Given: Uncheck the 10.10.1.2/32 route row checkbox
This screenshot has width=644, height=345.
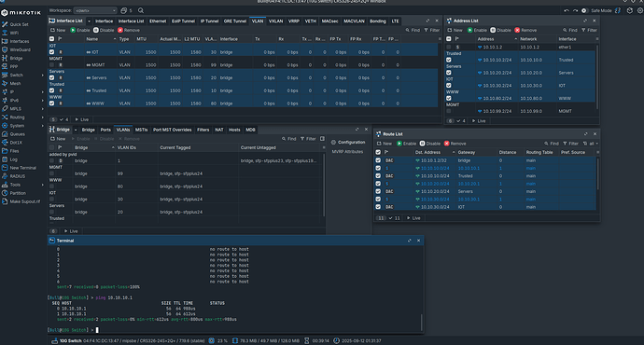Looking at the screenshot, I should (378, 160).
